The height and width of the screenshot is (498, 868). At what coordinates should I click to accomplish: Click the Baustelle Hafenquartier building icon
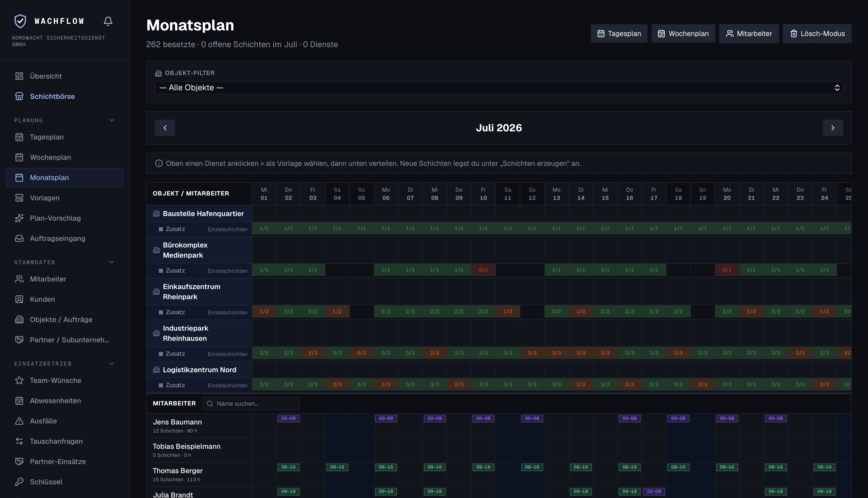(156, 214)
